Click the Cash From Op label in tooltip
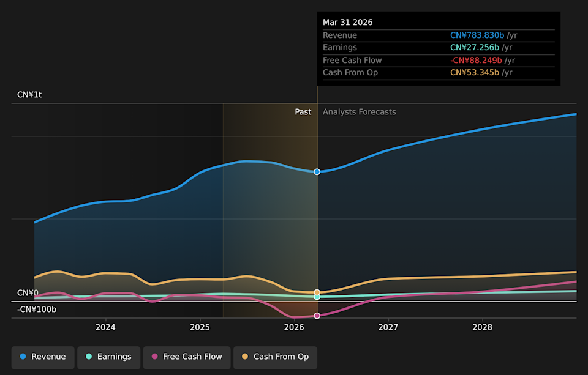 [350, 73]
